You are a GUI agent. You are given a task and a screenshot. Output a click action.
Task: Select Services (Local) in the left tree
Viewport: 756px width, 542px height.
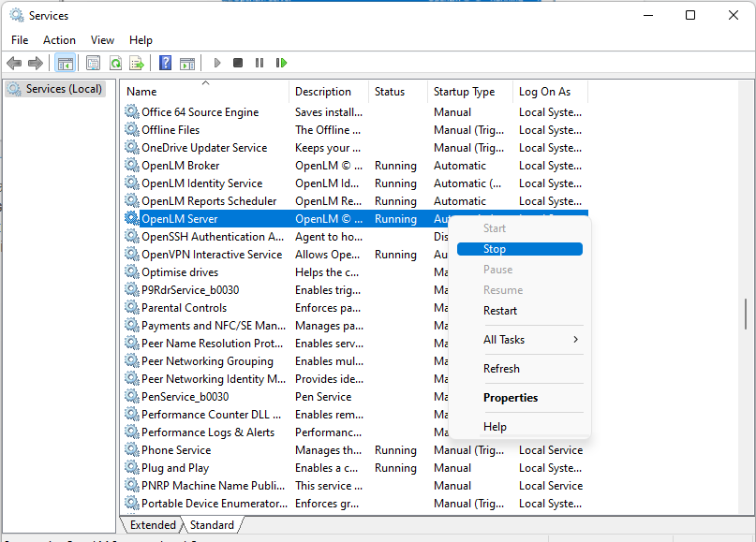(x=58, y=89)
